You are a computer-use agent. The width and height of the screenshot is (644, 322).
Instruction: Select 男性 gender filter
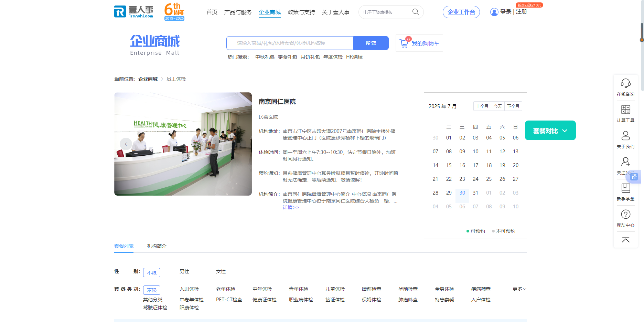click(x=184, y=271)
